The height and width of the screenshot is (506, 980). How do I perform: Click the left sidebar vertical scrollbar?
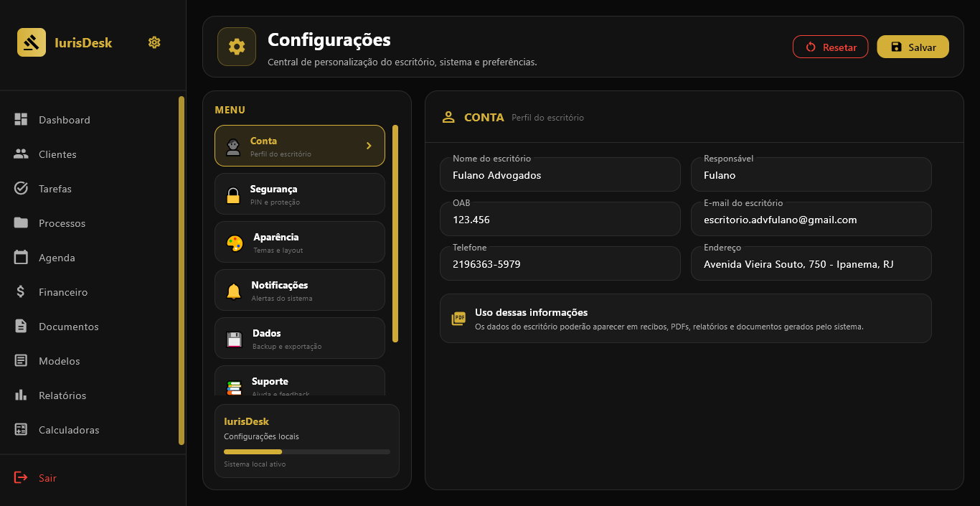pyautogui.click(x=182, y=271)
